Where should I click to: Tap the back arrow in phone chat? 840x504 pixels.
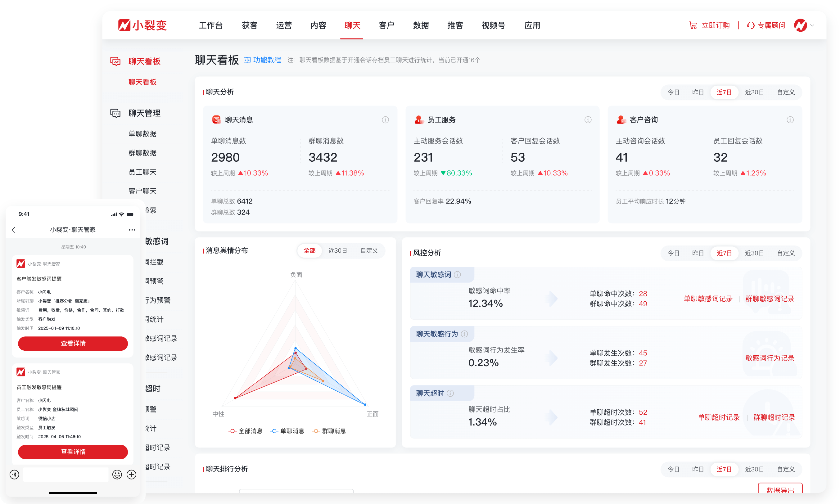14,230
